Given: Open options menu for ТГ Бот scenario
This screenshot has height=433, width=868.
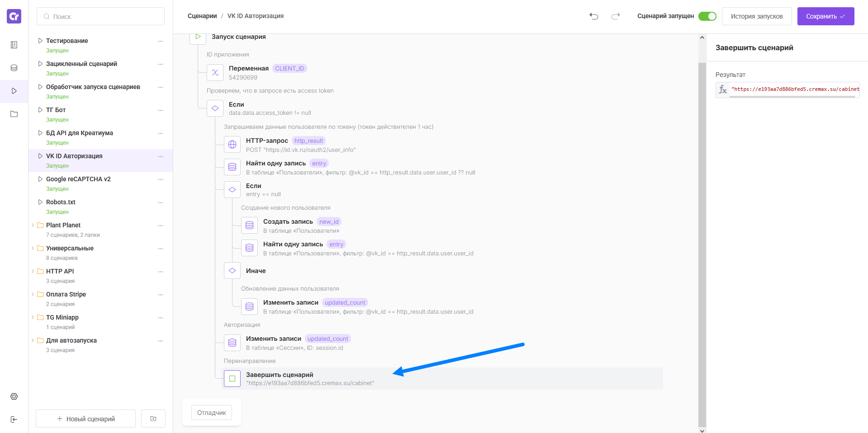Looking at the screenshot, I should tap(161, 110).
